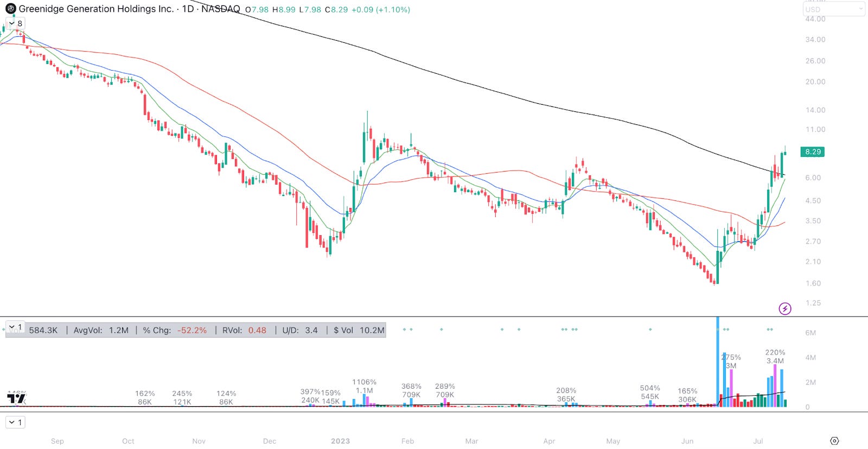Click the 14.00 price axis label
Image resolution: width=868 pixels, height=449 pixels.
(815, 110)
